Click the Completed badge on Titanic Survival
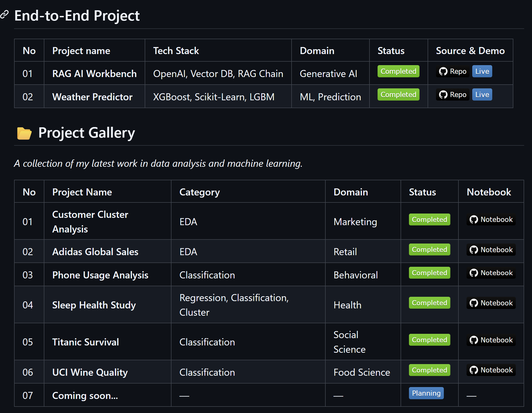532x413 pixels. [429, 340]
